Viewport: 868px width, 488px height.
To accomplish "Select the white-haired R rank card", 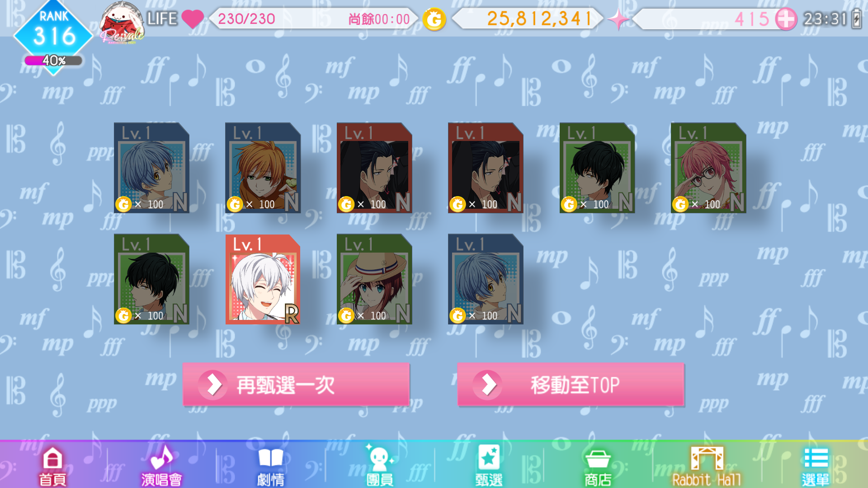I will 263,279.
